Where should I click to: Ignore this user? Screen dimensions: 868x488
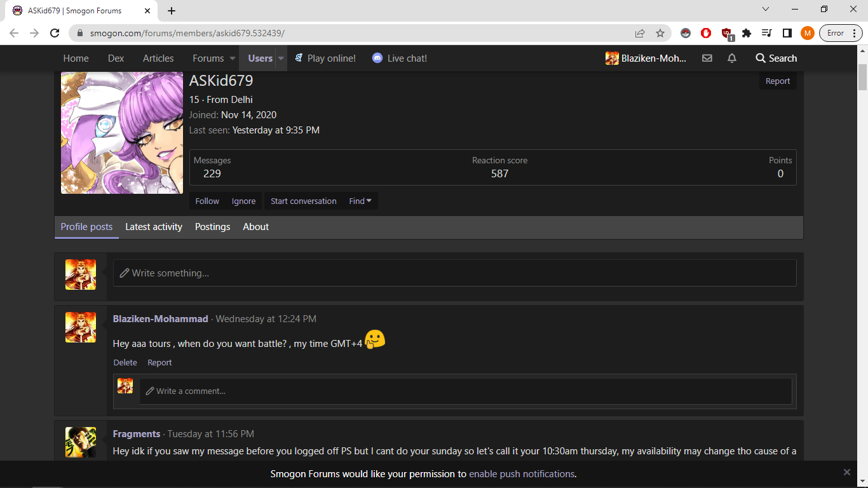coord(243,201)
